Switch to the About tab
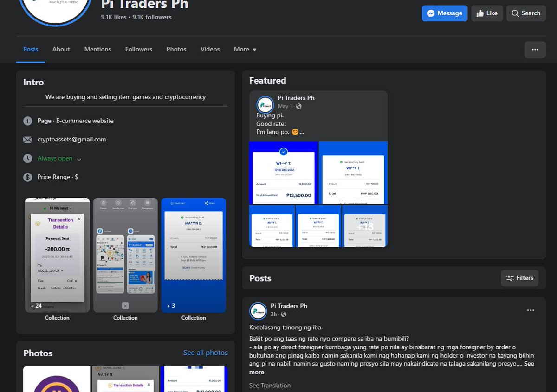The image size is (557, 392). click(61, 49)
